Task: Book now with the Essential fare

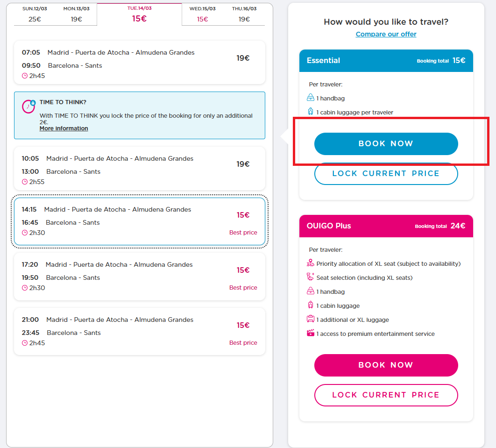Action: pos(386,143)
